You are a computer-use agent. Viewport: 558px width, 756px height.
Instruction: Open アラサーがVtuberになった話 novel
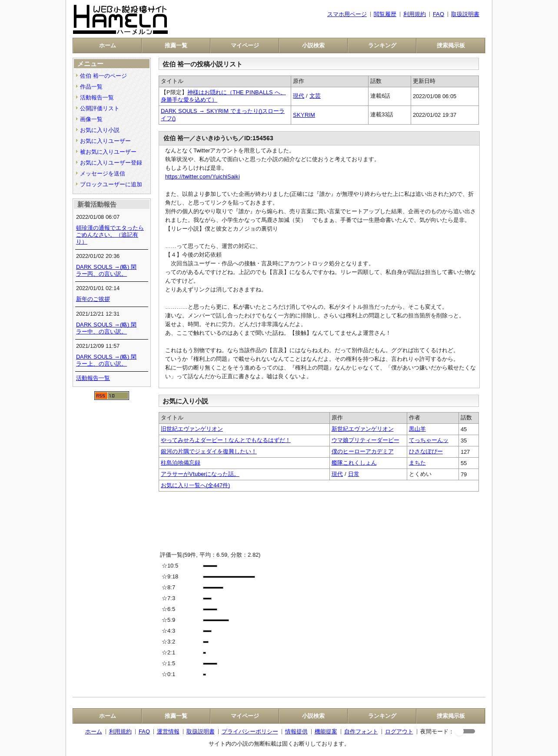pos(200,474)
